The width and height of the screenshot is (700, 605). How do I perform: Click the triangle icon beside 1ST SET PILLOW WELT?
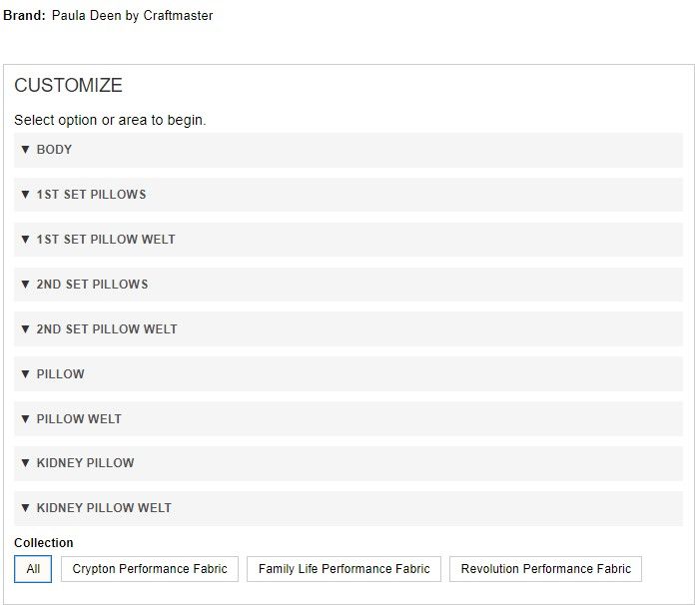(x=26, y=240)
